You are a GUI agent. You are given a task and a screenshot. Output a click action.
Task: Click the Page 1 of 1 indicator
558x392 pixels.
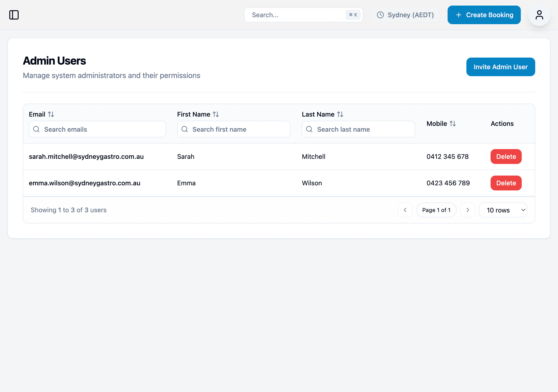pos(436,210)
